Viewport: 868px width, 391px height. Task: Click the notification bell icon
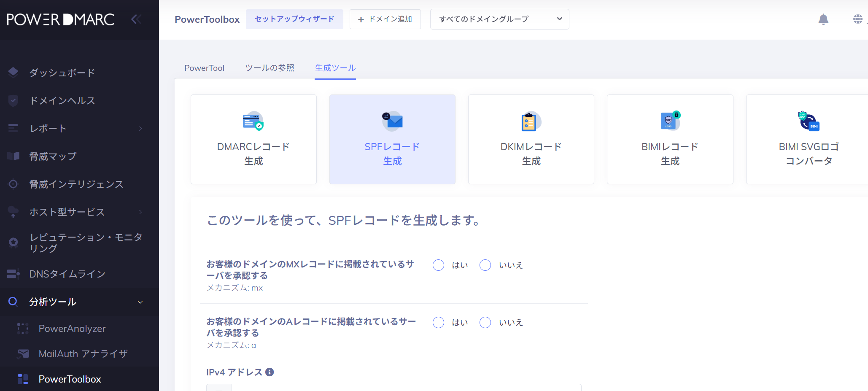[x=823, y=19]
